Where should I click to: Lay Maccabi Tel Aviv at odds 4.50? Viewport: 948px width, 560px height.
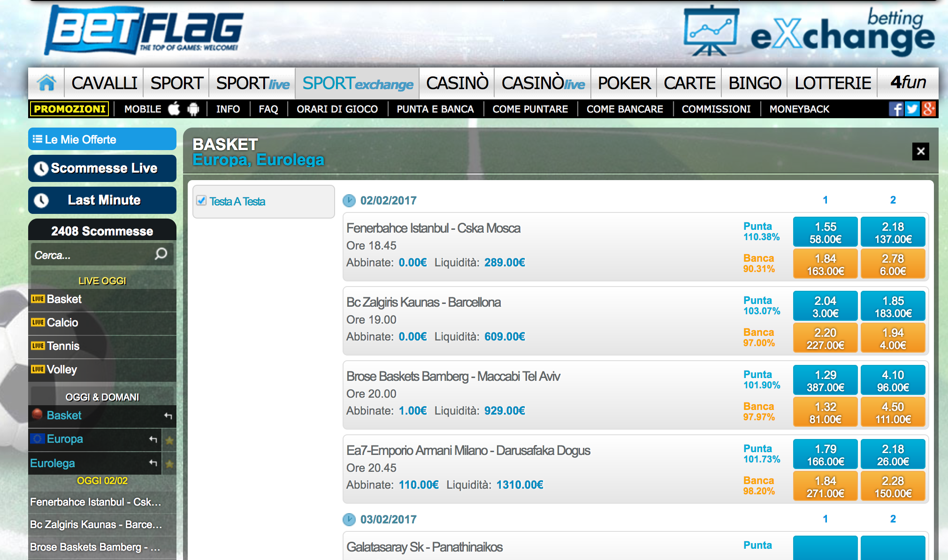point(893,412)
